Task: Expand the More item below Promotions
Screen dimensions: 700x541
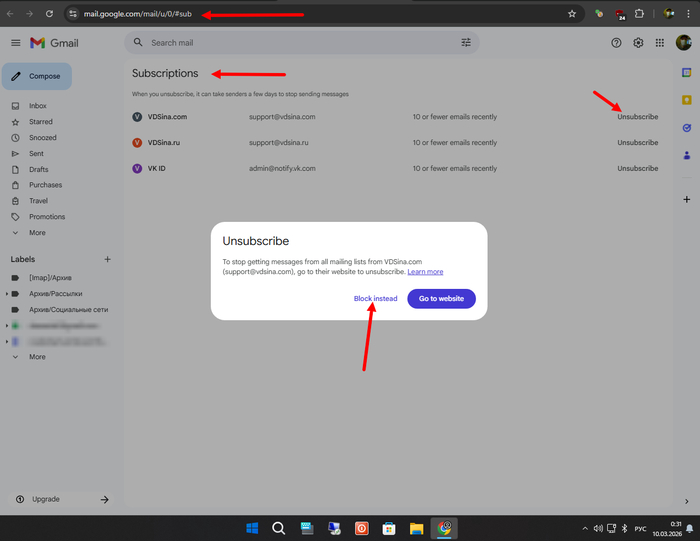Action: [x=37, y=233]
